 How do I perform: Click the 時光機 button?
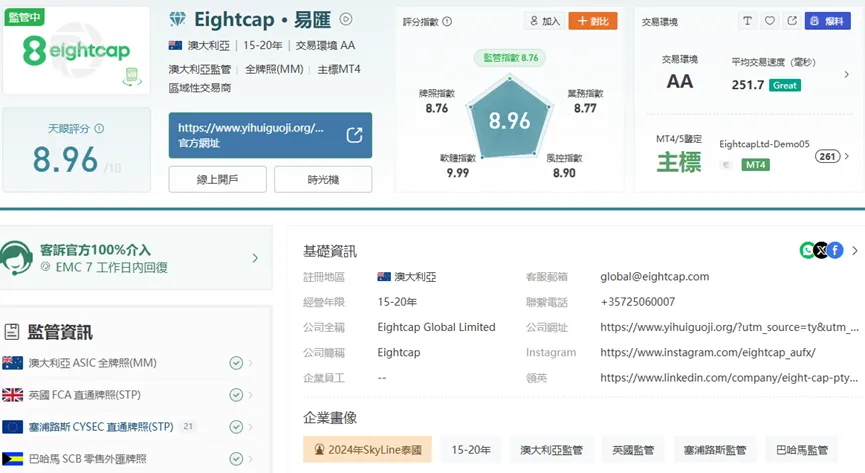[x=323, y=179]
